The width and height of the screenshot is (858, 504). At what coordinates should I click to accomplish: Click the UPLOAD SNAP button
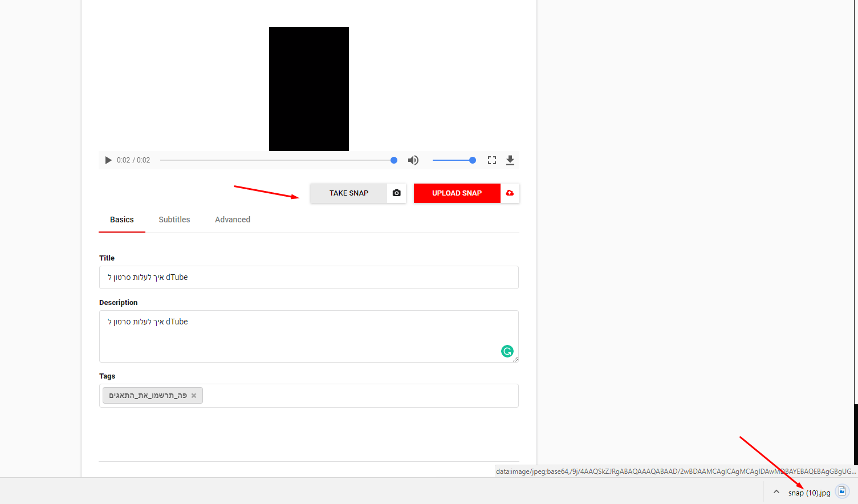tap(457, 193)
